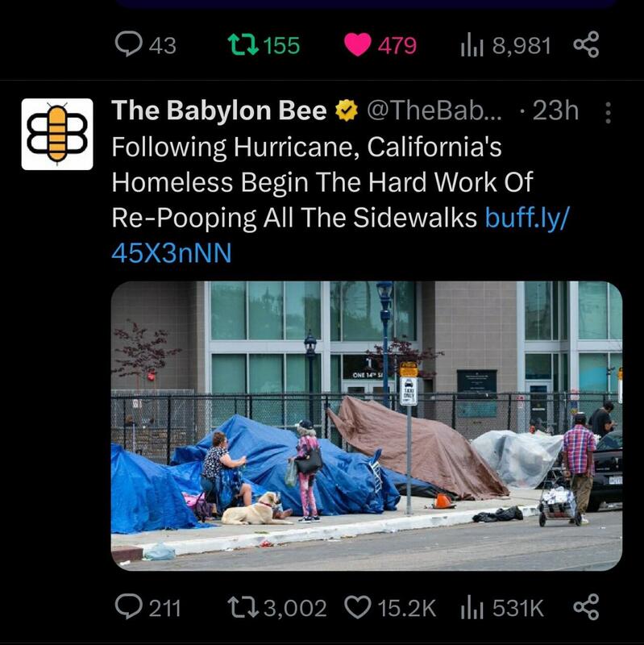Open the 23h timestamp
This screenshot has width=644, height=645.
pyautogui.click(x=555, y=110)
